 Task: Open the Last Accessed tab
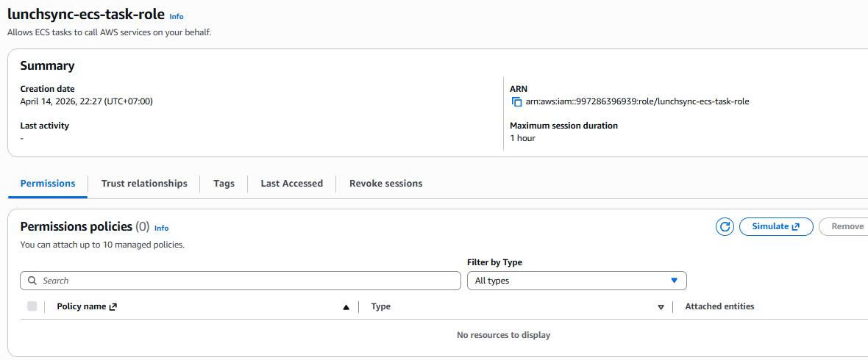pos(291,184)
